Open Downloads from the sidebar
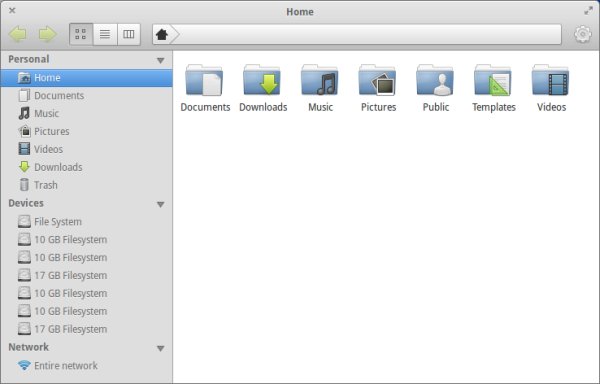 [x=86, y=167]
